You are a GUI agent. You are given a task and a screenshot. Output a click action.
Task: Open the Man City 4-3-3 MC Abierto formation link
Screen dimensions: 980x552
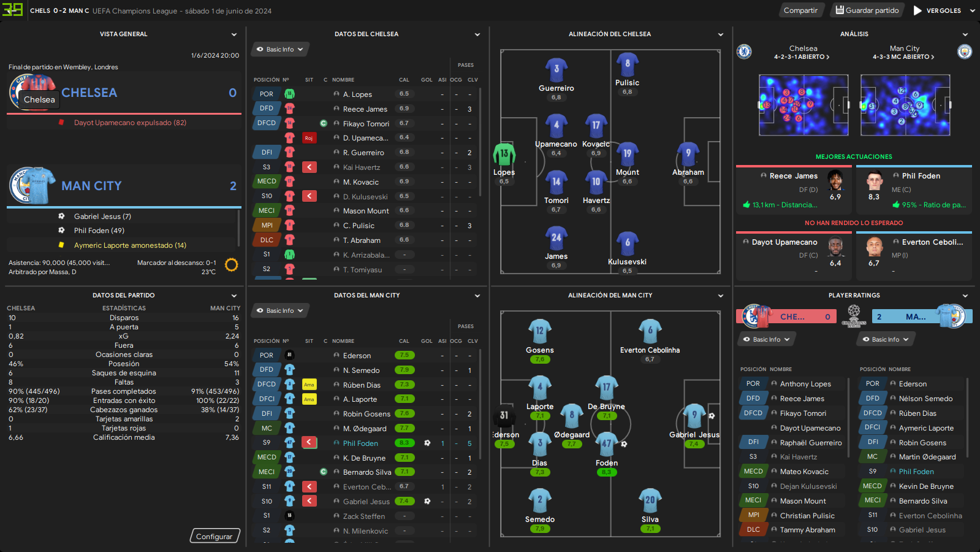[903, 56]
